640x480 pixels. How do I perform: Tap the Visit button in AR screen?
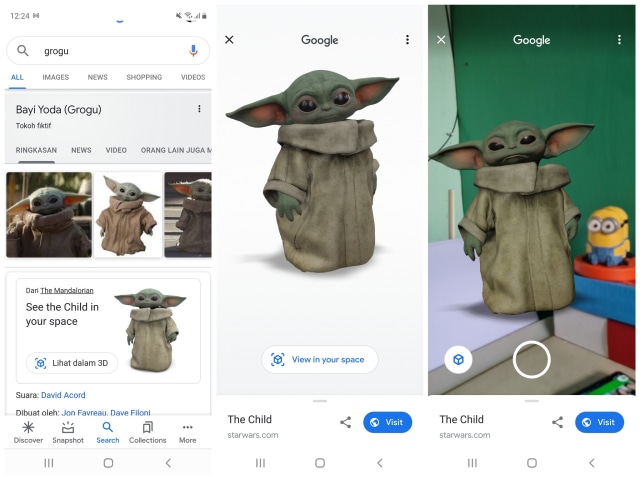tap(599, 422)
